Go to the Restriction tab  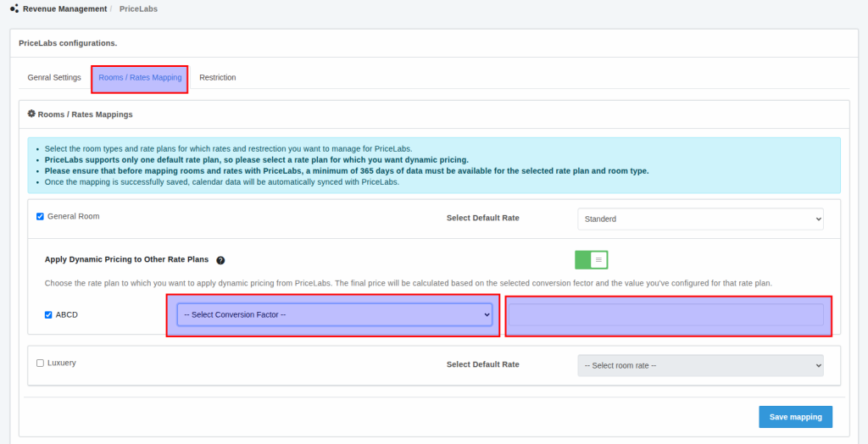click(x=218, y=78)
